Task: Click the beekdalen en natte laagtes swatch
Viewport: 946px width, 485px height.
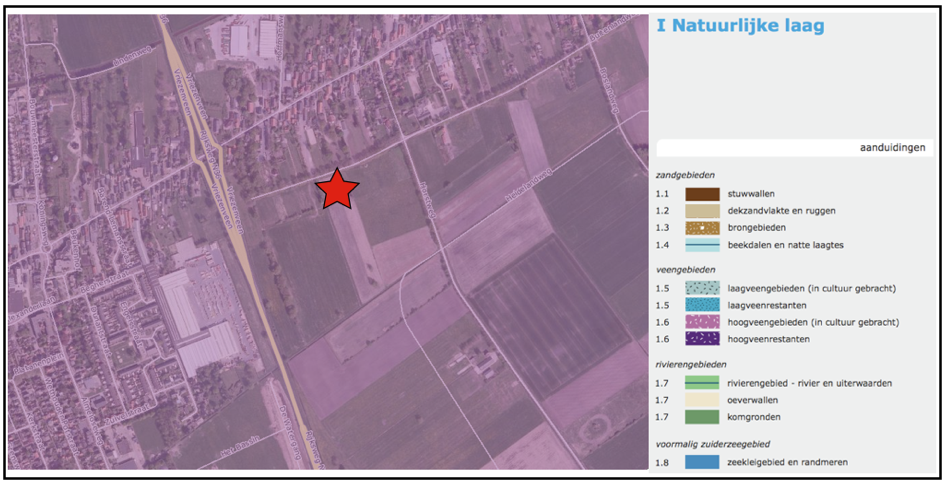Action: 702,245
